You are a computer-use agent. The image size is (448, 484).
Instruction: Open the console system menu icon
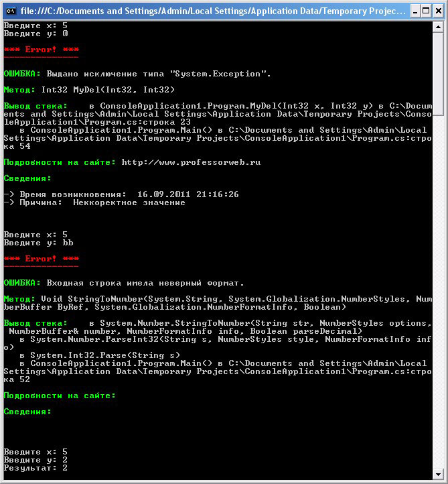pos(11,11)
